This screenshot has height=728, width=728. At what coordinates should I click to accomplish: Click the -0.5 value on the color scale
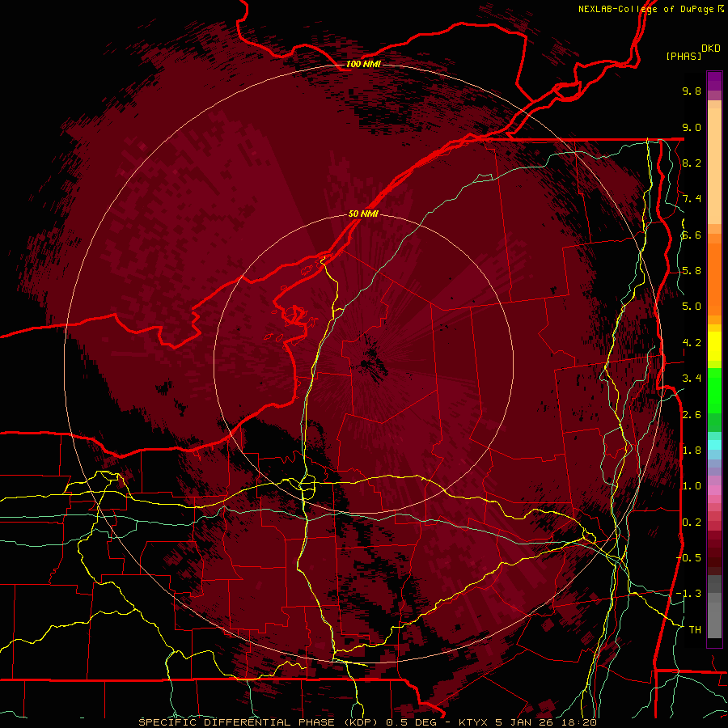688,558
